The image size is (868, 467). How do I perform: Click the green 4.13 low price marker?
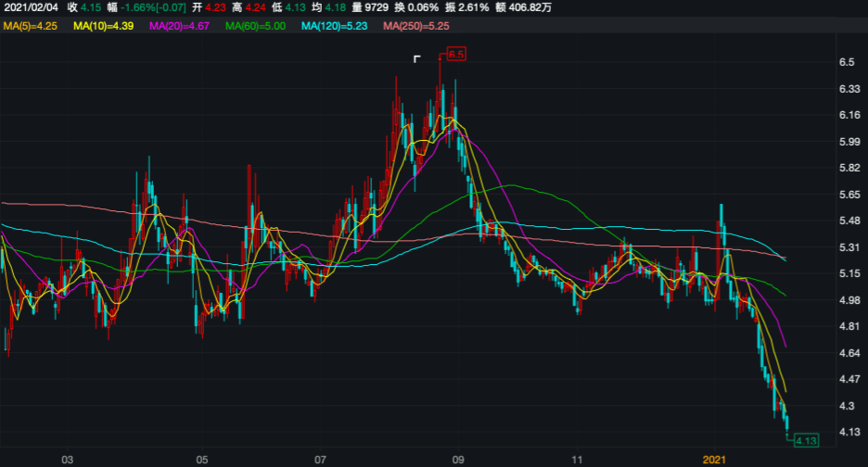click(806, 440)
